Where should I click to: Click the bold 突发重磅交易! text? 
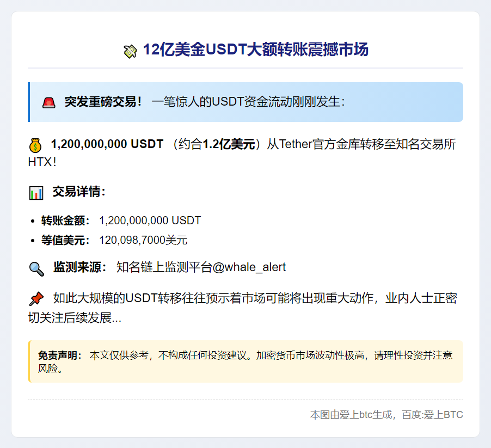tap(103, 102)
